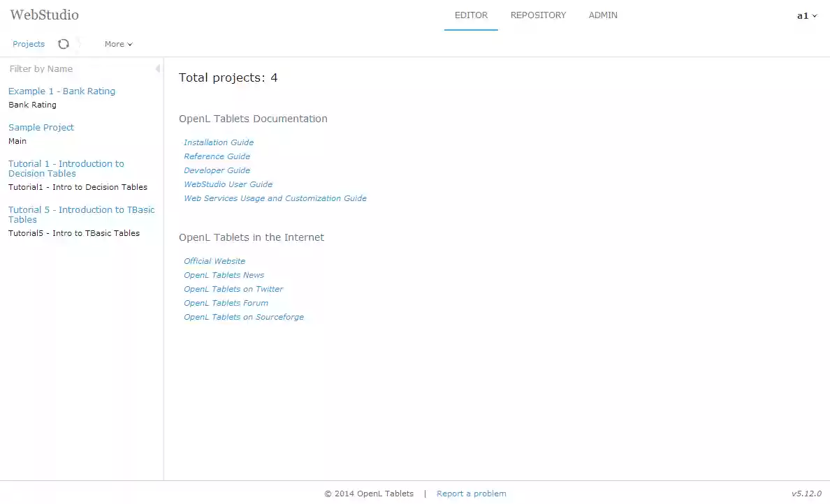830x504 pixels.
Task: Open the WebStudio User Guide
Action: pos(228,184)
